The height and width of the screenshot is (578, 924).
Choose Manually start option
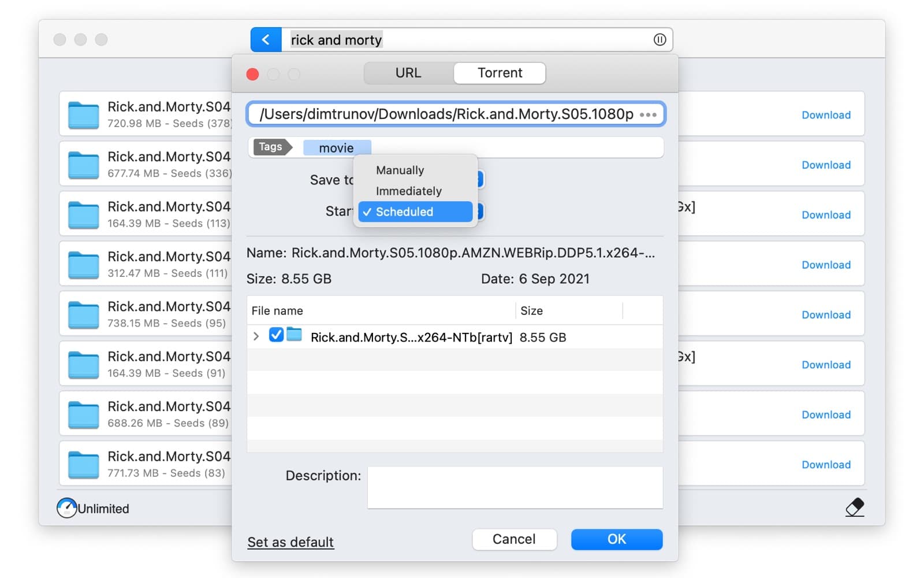coord(415,170)
